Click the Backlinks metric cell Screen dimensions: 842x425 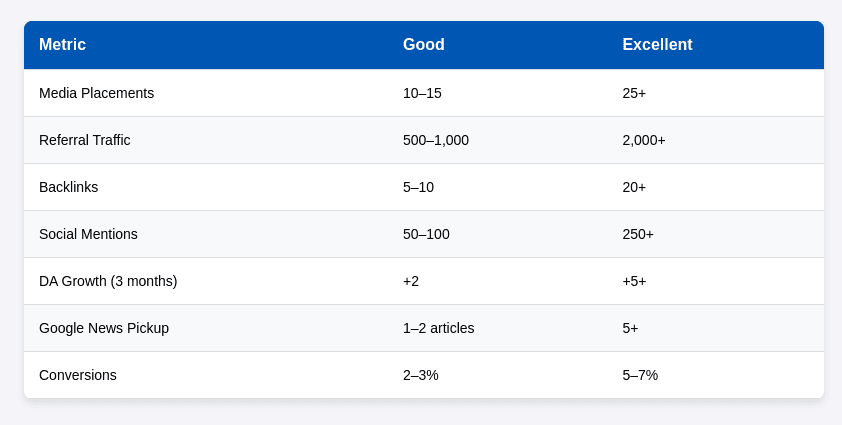68,187
